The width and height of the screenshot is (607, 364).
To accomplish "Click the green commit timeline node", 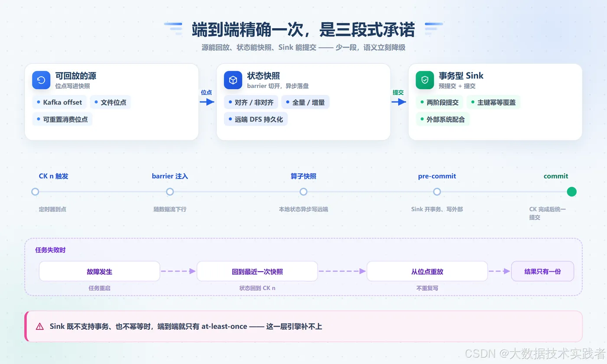I will [572, 192].
